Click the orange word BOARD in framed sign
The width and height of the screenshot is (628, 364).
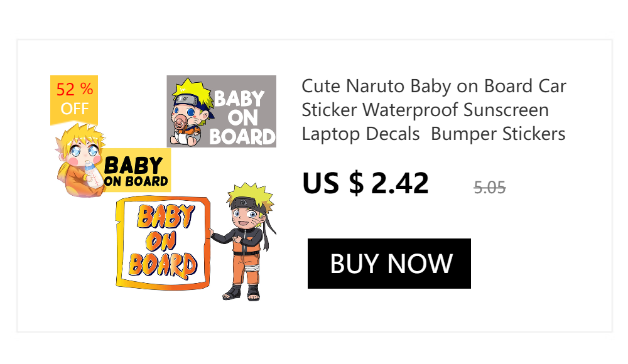pyautogui.click(x=163, y=265)
